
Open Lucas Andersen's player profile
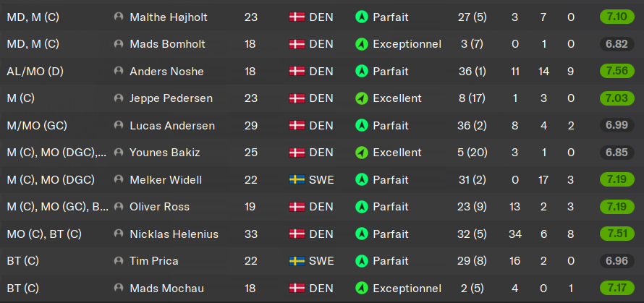pos(172,126)
